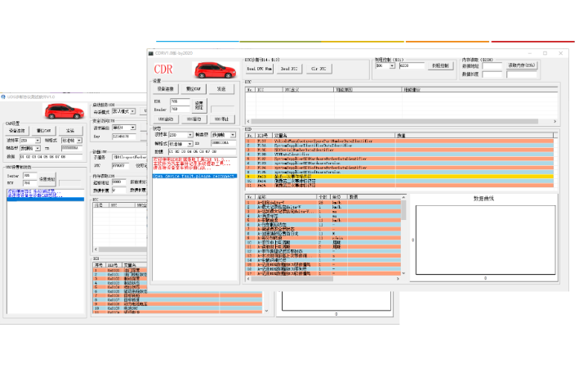
Task: Click the 变量名 column header in DID table
Action: point(334,135)
